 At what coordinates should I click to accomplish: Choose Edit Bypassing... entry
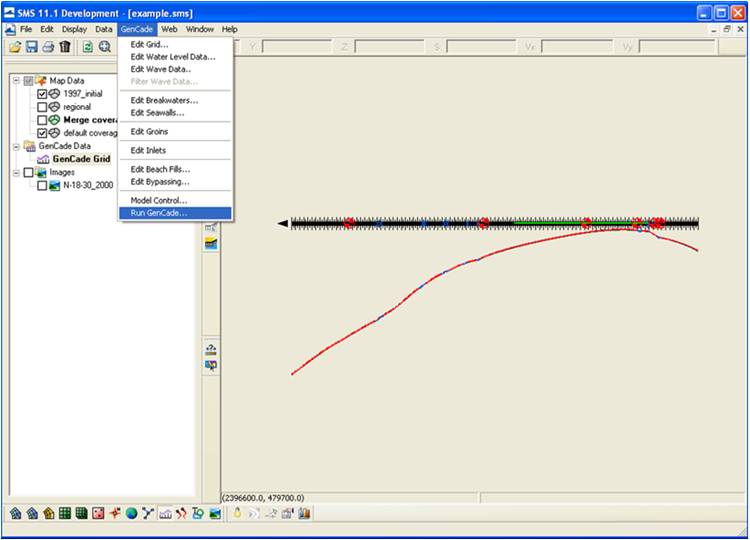175,182
